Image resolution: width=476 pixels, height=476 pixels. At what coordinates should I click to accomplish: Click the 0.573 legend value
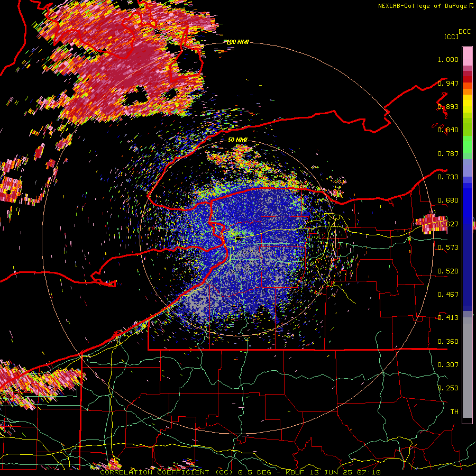pyautogui.click(x=448, y=248)
